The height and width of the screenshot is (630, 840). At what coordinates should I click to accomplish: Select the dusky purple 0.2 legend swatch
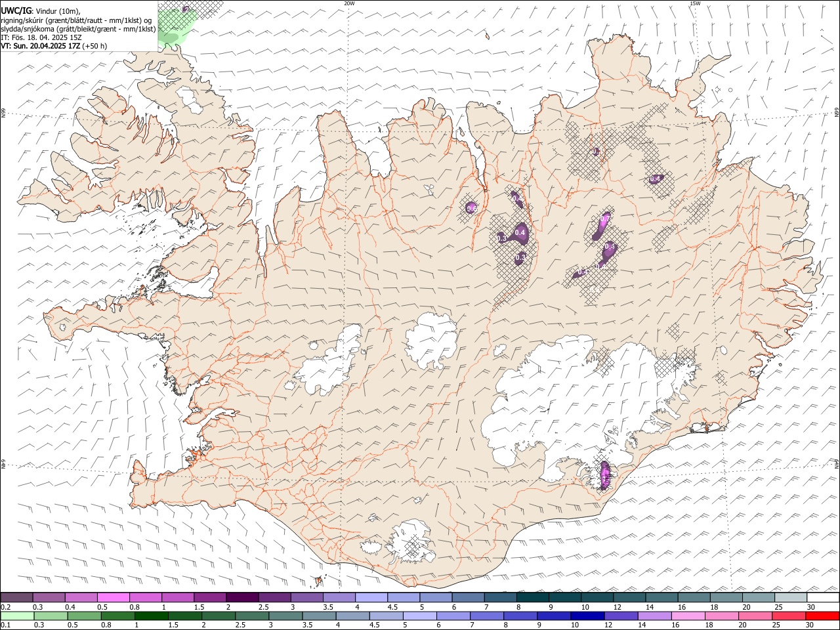tap(17, 598)
